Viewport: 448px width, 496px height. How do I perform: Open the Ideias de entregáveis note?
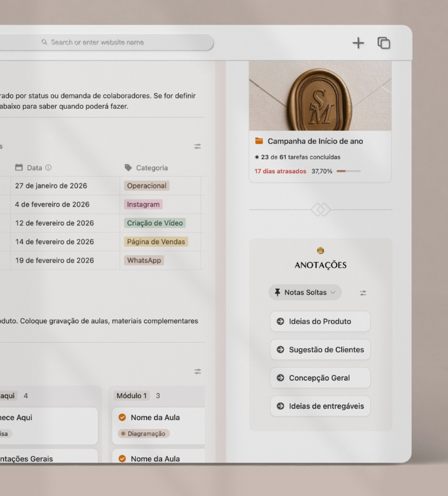320,407
